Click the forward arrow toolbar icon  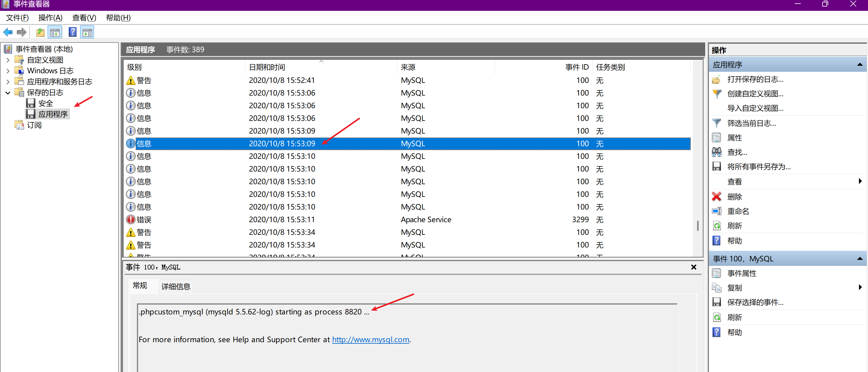22,32
